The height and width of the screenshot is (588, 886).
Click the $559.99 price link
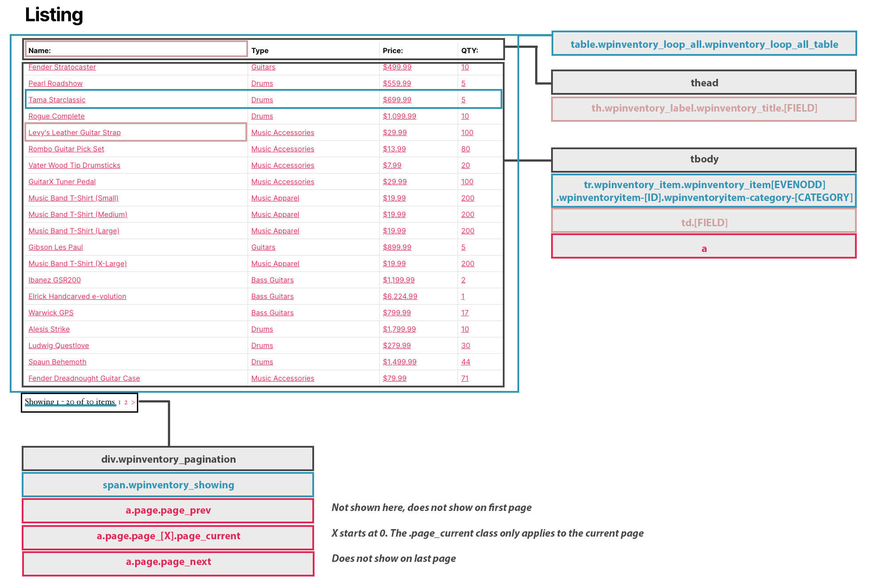(x=397, y=83)
